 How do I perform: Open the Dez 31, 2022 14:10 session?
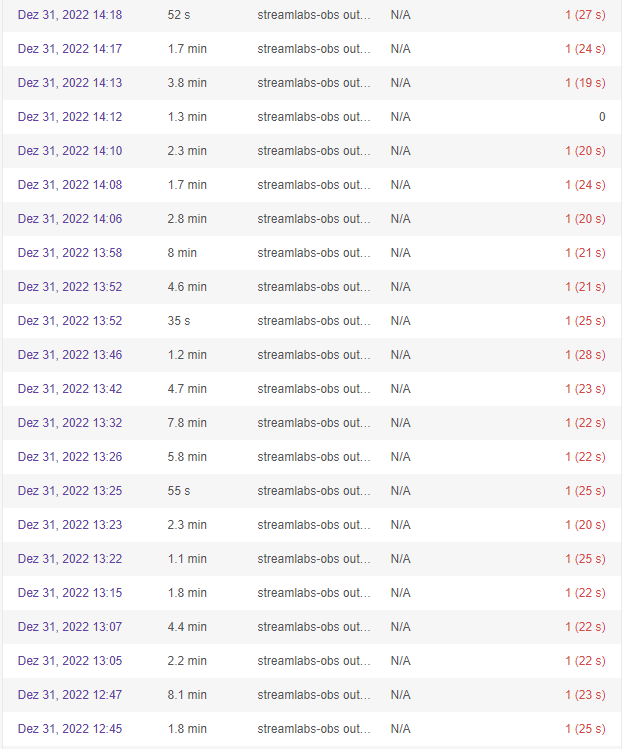70,151
